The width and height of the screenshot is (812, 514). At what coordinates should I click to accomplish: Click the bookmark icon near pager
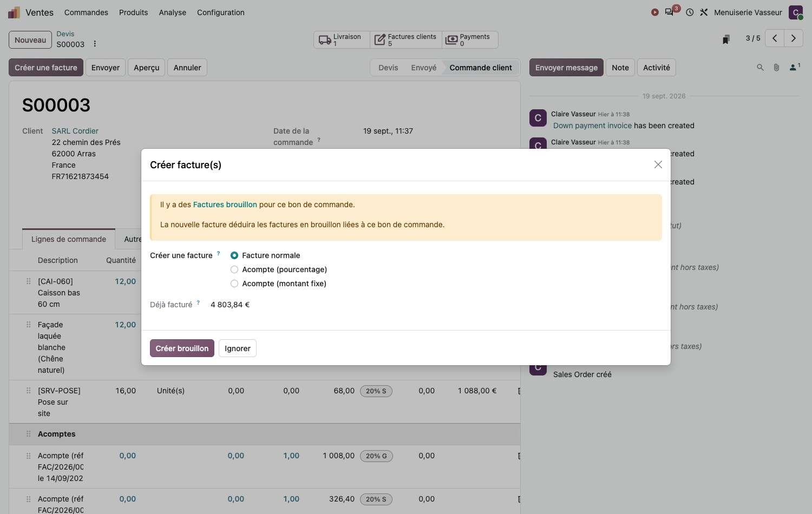coord(726,39)
